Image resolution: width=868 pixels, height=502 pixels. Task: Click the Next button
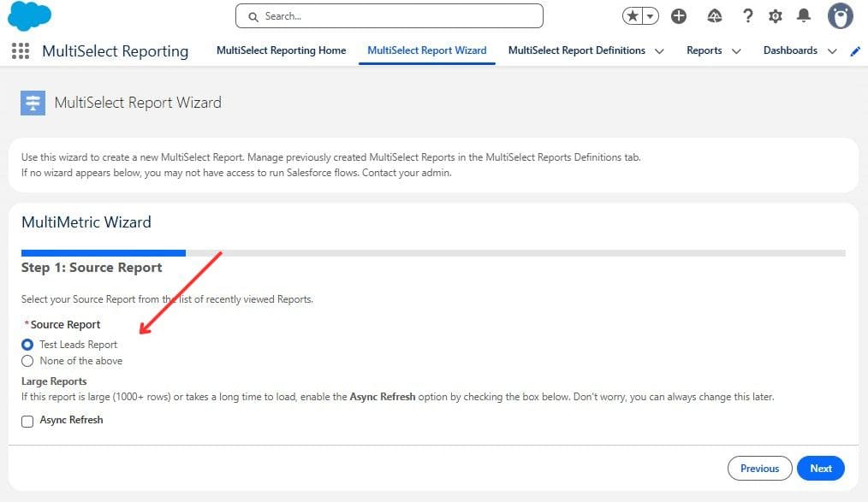click(x=819, y=468)
